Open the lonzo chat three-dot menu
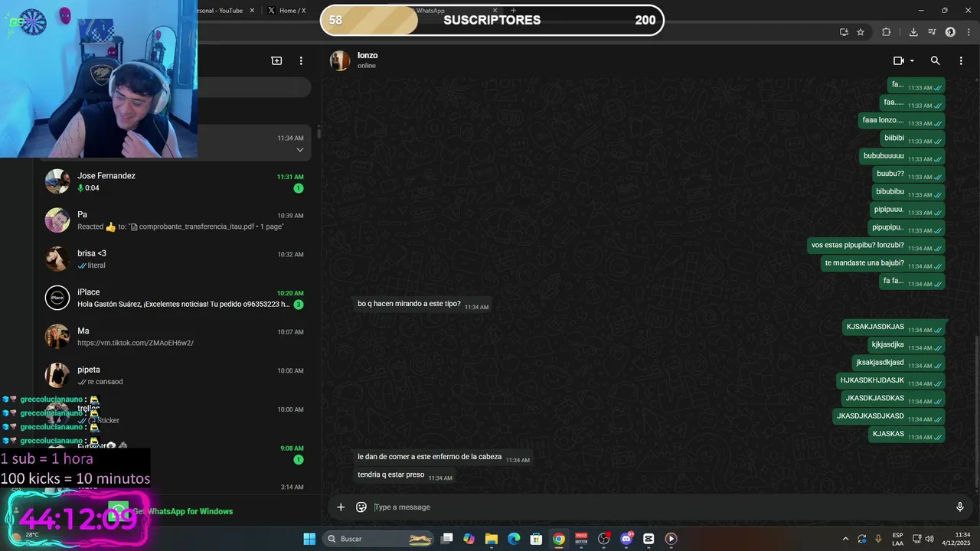This screenshot has height=551, width=980. (961, 60)
